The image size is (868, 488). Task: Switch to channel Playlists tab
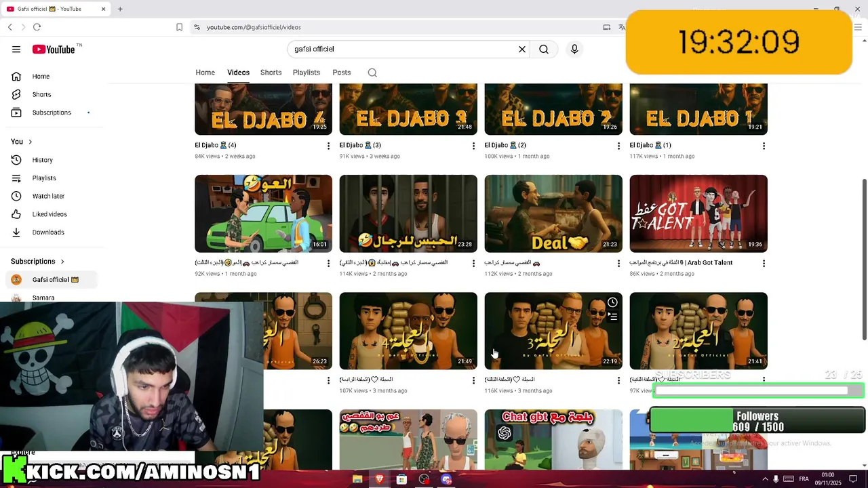pyautogui.click(x=306, y=73)
